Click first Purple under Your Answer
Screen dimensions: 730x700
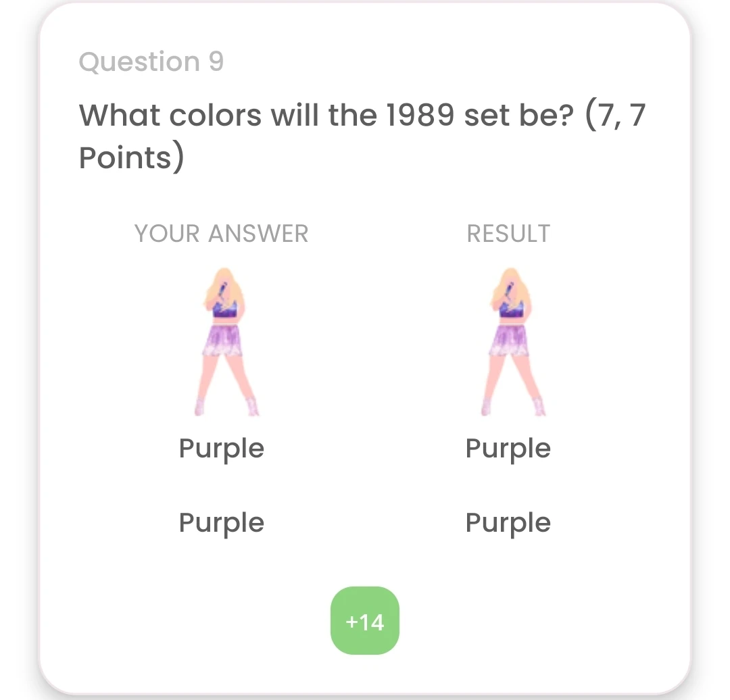(x=222, y=449)
